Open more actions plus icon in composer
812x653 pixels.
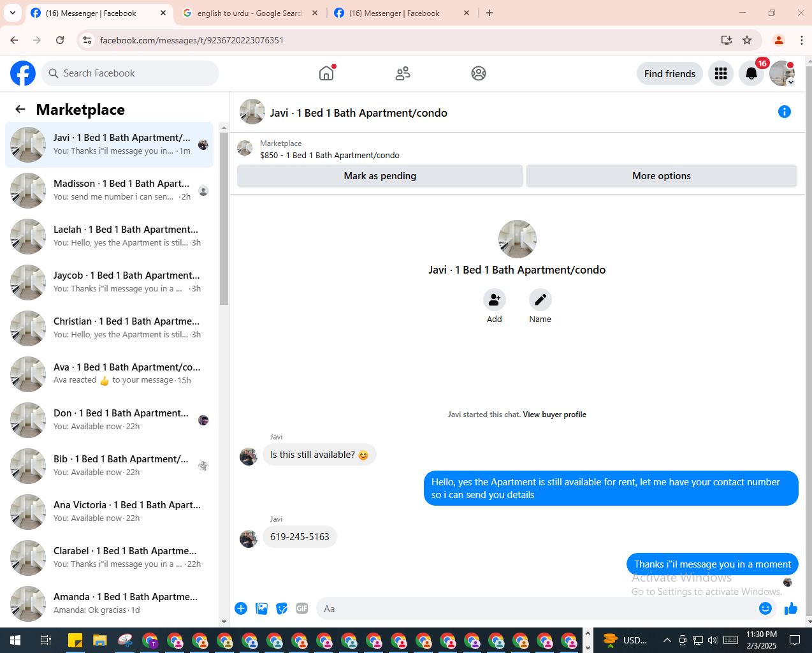241,608
